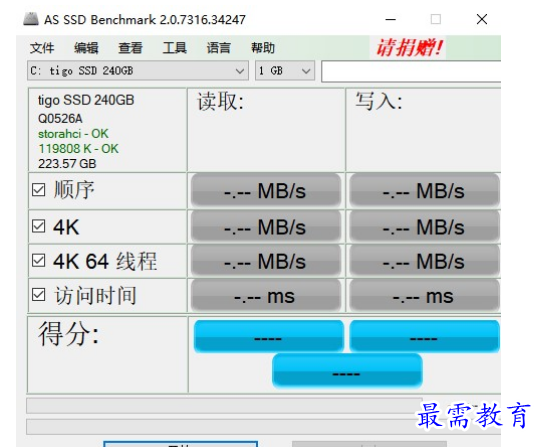Image resolution: width=539 pixels, height=447 pixels.
Task: Click the 4K 64 线程 write result box
Action: pos(425,261)
